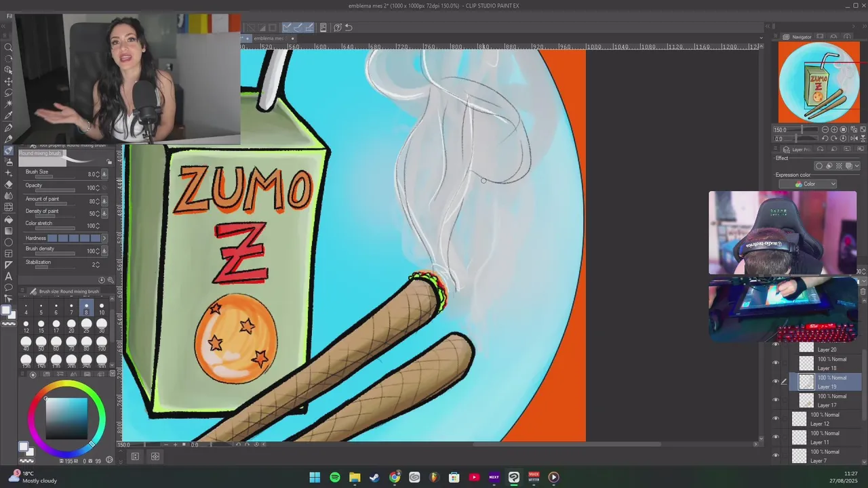Select the Zoom magnifier tool
This screenshot has width=868, height=488.
point(8,47)
